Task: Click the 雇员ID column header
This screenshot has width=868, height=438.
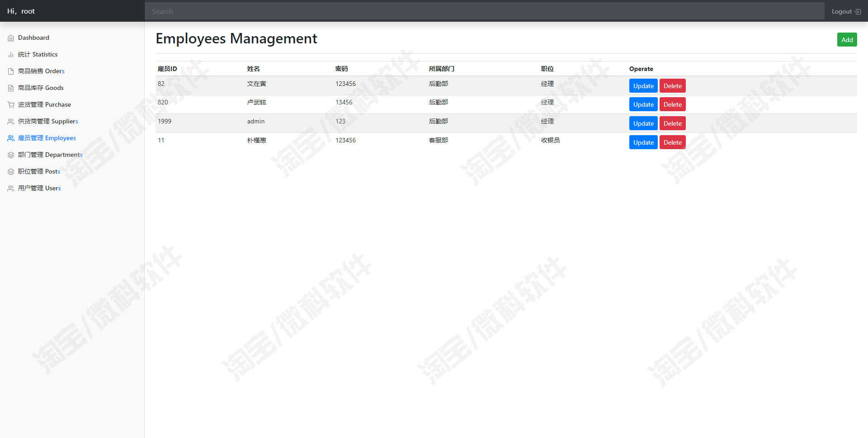Action: tap(167, 69)
